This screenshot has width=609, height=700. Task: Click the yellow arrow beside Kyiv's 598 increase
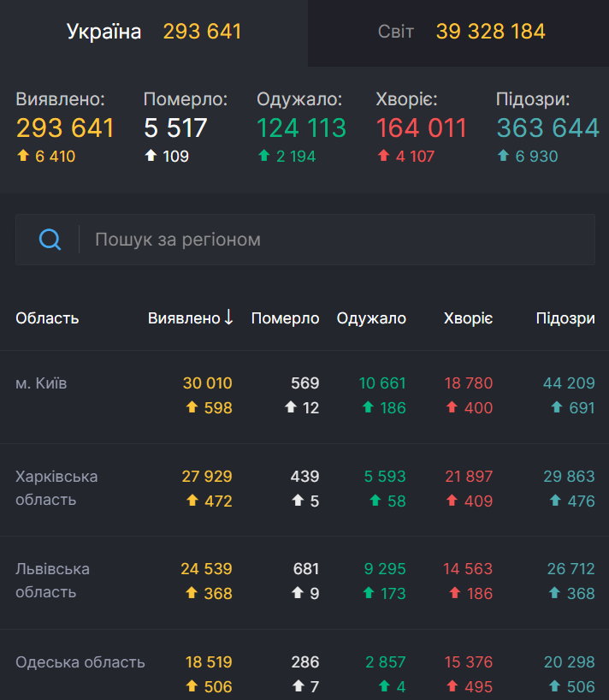coord(192,407)
